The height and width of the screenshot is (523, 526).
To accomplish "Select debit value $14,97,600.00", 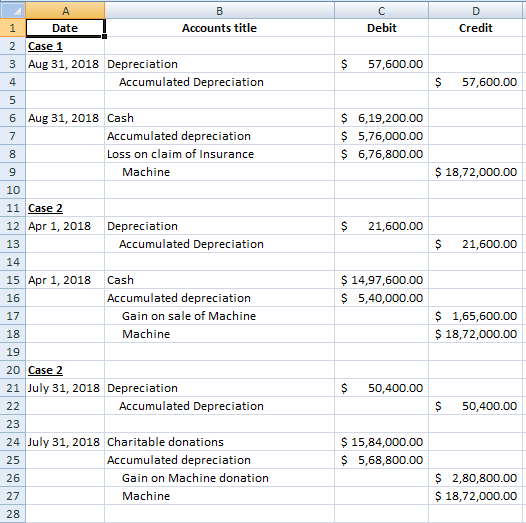I will (x=381, y=280).
